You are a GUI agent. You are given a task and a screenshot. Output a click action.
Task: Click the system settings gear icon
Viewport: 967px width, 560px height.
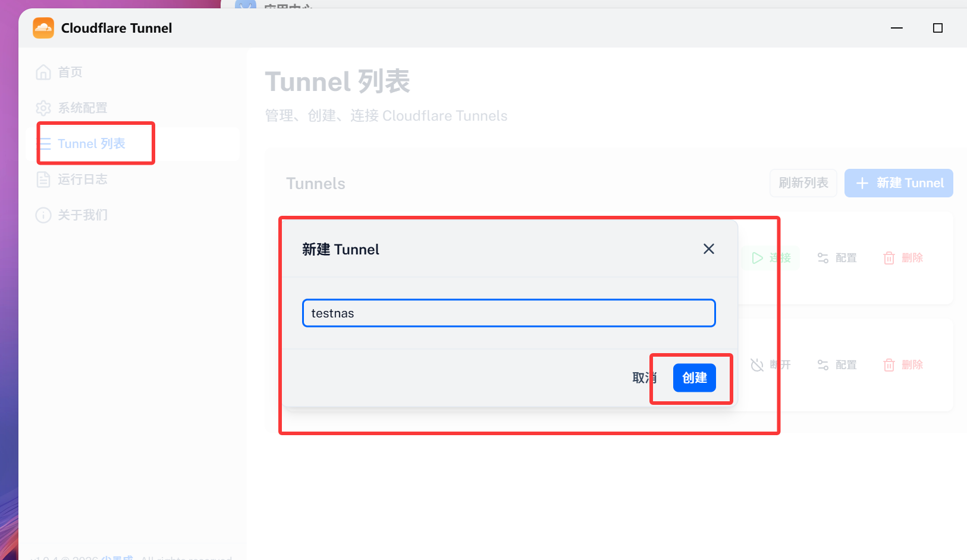coord(43,108)
